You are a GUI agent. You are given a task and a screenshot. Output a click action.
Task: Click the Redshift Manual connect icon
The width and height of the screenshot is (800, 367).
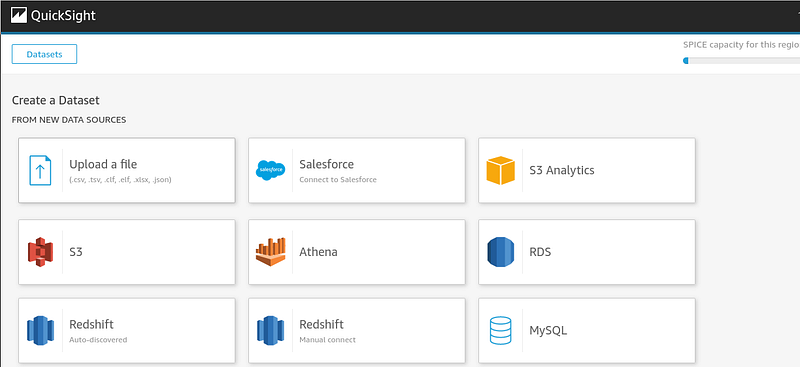tap(270, 331)
